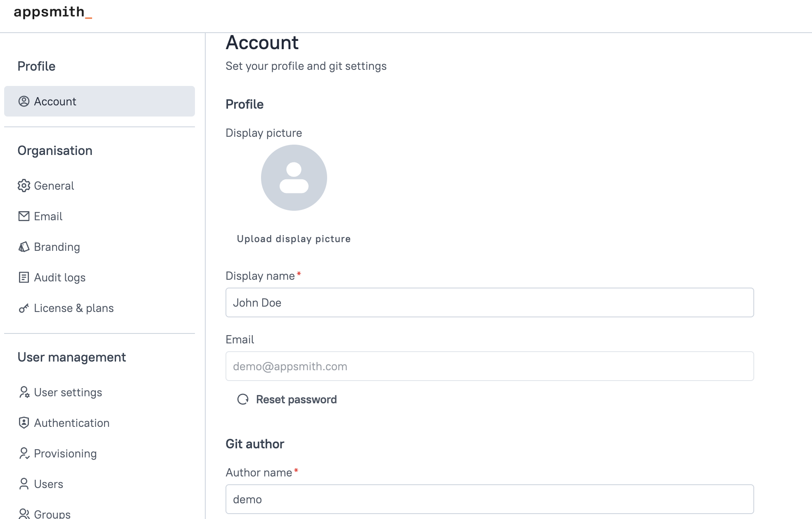The image size is (812, 519).
Task: Click the Account profile icon in sidebar
Action: [x=24, y=101]
